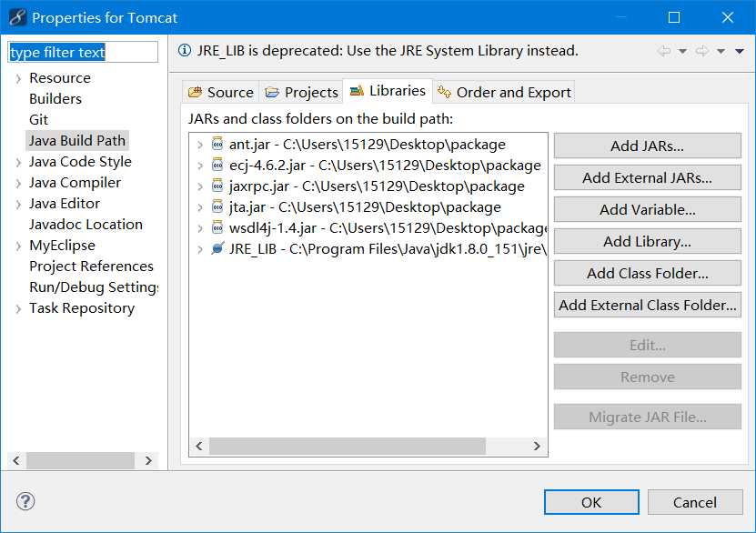Go back using the left navigation arrow

point(664,51)
